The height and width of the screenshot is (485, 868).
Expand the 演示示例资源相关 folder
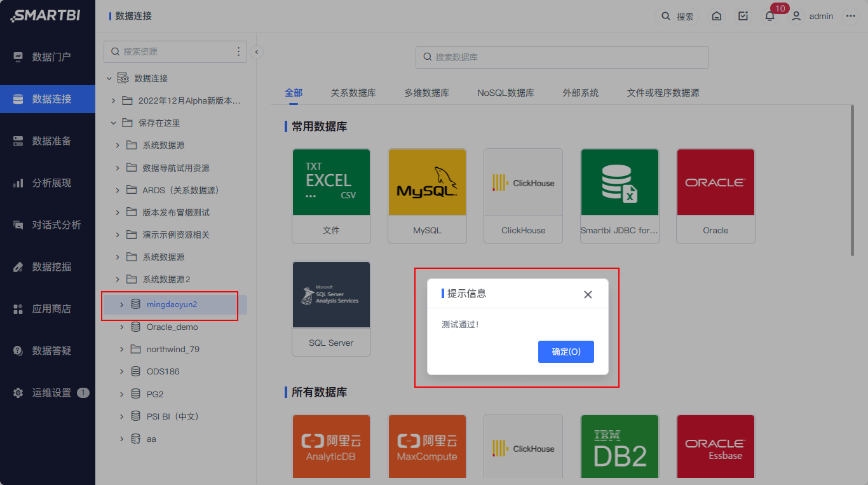(x=118, y=235)
